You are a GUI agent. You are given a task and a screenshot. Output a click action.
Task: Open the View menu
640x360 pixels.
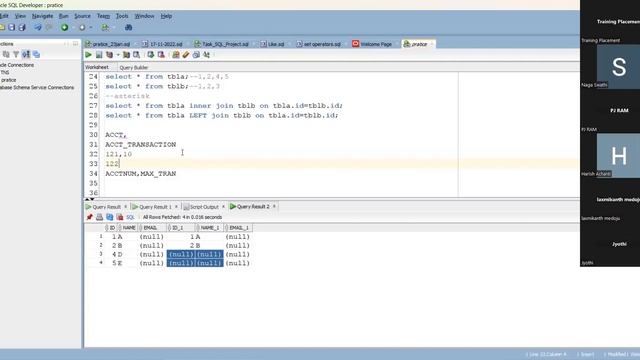pos(20,16)
